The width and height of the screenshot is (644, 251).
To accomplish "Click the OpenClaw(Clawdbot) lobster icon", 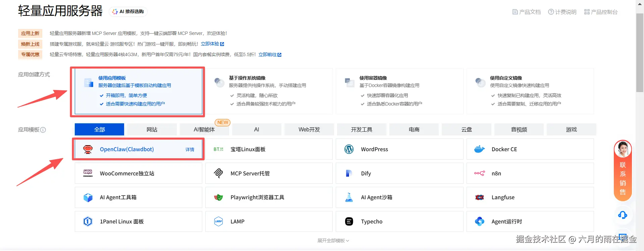I will (x=88, y=149).
